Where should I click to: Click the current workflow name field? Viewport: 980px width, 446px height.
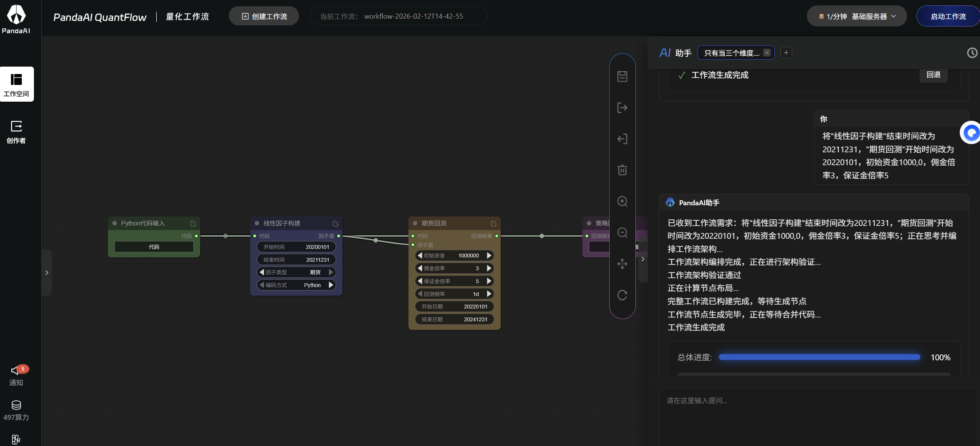[399, 16]
